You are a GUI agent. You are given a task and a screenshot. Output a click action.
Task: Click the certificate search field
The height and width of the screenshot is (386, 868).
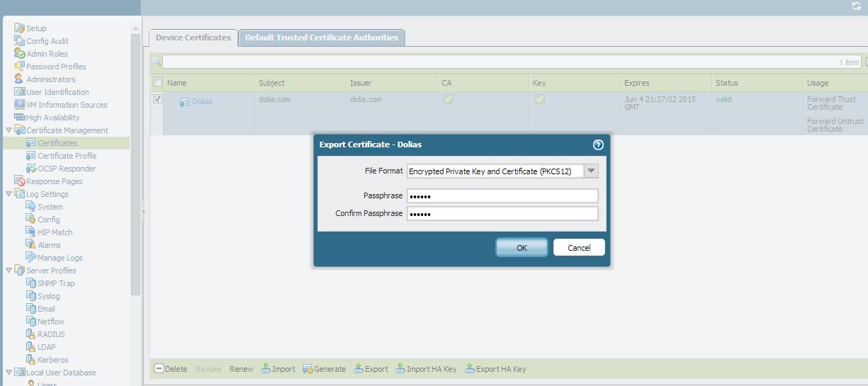[512, 62]
